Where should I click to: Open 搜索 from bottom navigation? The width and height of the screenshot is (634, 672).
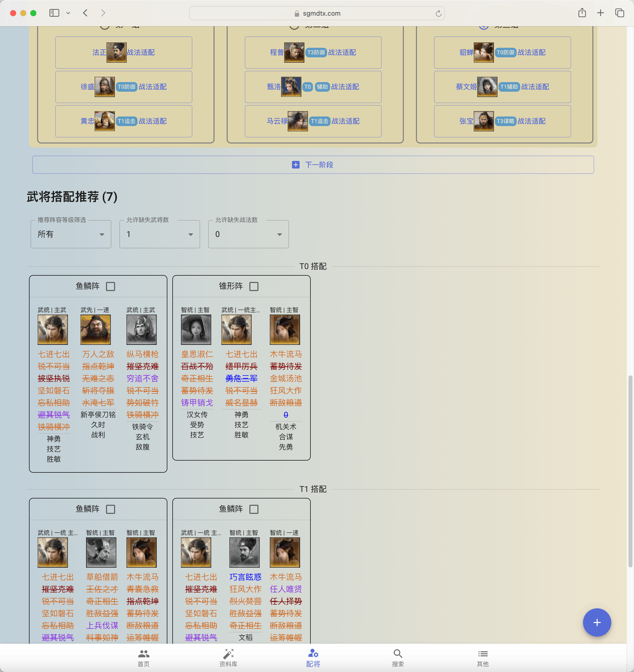coord(398,658)
